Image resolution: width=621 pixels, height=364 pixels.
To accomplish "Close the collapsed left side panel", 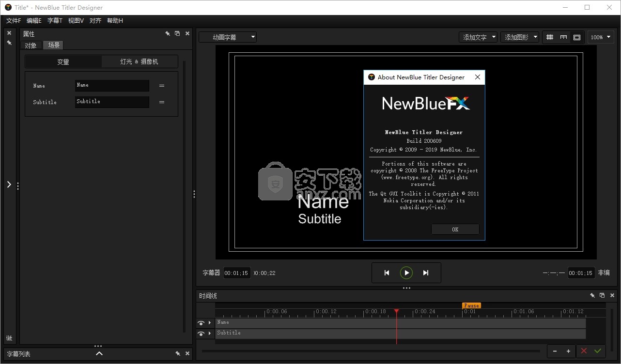I will click(9, 33).
